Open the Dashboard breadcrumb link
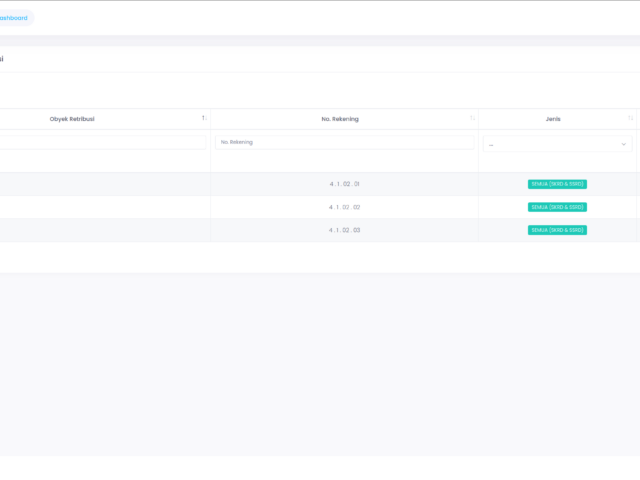Screen dimensions: 640x480 click(13, 18)
